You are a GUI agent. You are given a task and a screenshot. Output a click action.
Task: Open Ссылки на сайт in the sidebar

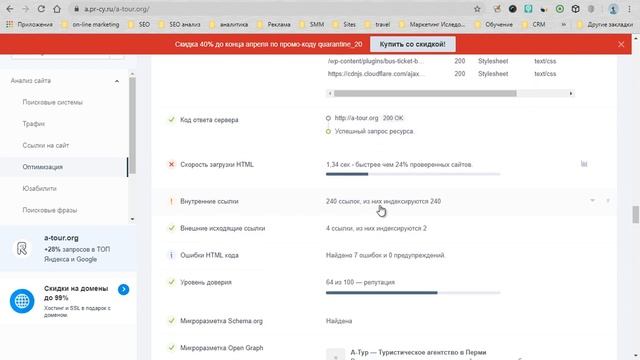click(46, 145)
